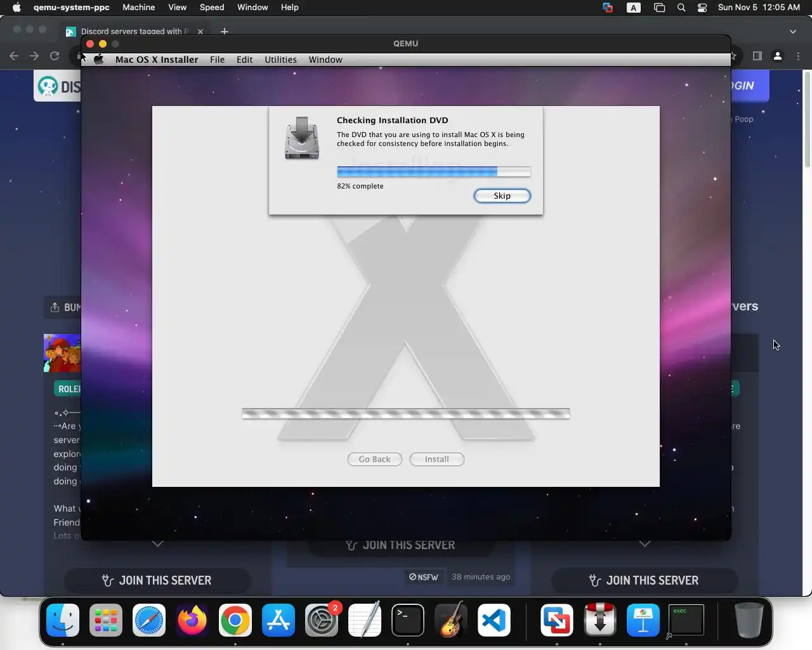This screenshot has width=812, height=650.
Task: Open the Help menu
Action: coord(290,8)
